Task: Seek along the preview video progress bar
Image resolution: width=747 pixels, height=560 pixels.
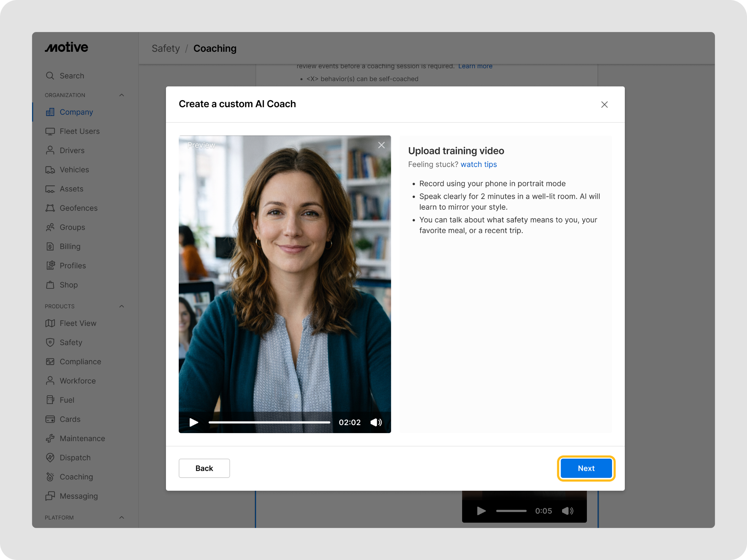Action: point(269,422)
